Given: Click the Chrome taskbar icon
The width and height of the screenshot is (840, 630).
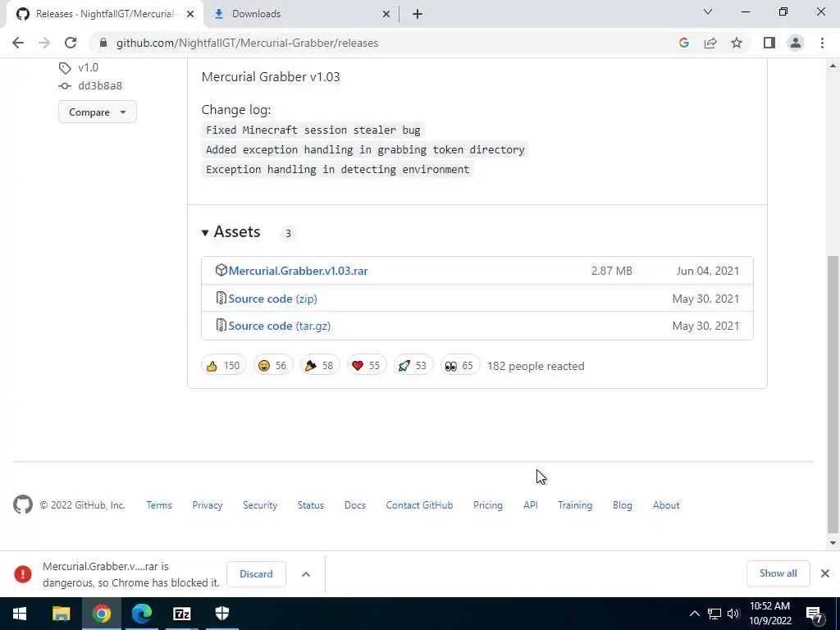Looking at the screenshot, I should coord(101,614).
